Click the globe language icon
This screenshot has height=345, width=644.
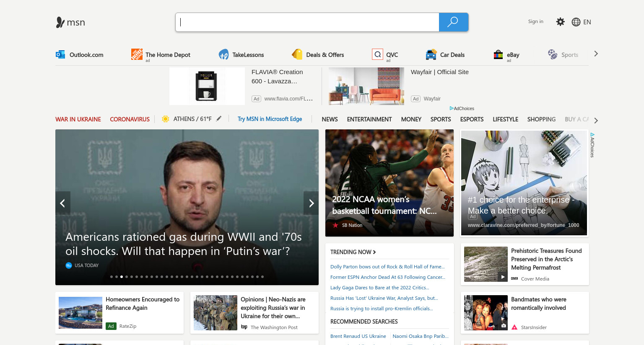(576, 22)
